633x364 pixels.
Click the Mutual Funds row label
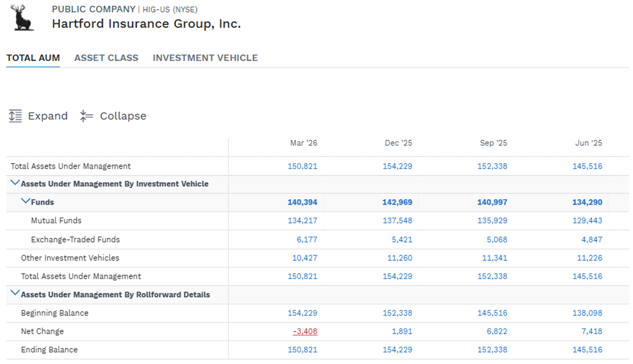tap(56, 221)
